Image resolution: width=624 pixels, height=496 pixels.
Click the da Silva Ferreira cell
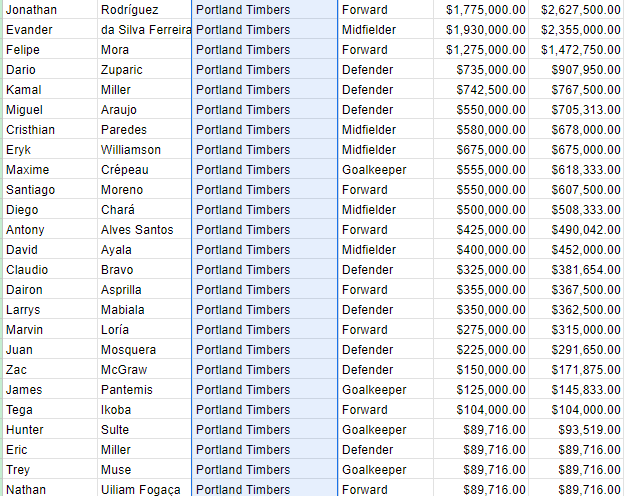pyautogui.click(x=145, y=30)
